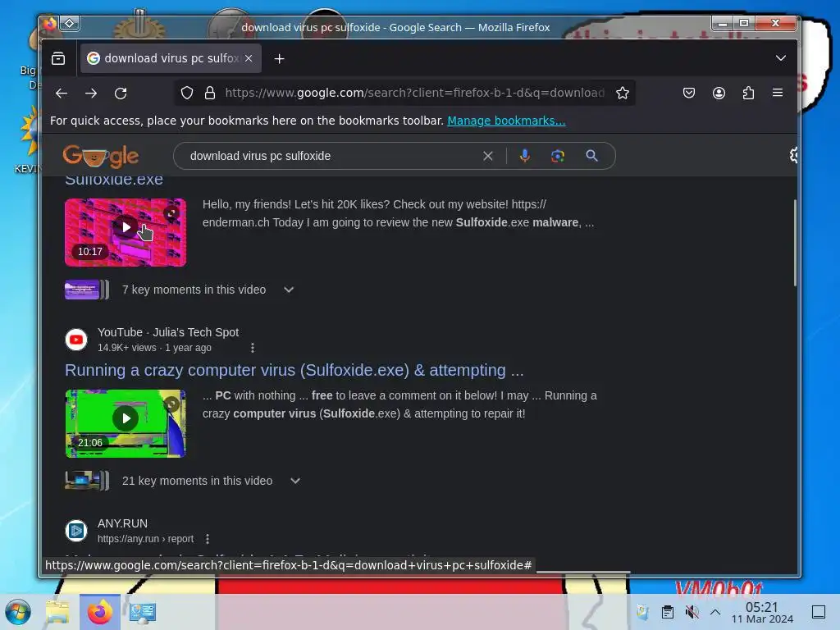Start voice search with microphone icon
840x630 pixels.
coord(525,156)
